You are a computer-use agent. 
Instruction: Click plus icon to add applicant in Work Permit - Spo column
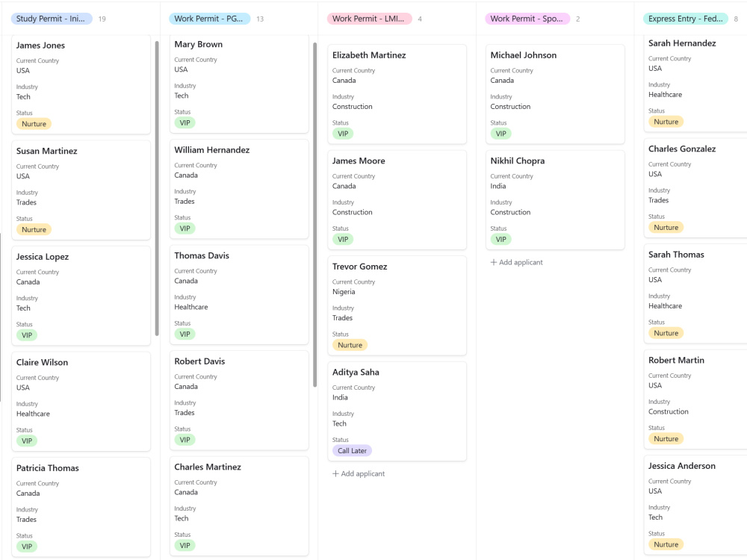[x=494, y=262]
